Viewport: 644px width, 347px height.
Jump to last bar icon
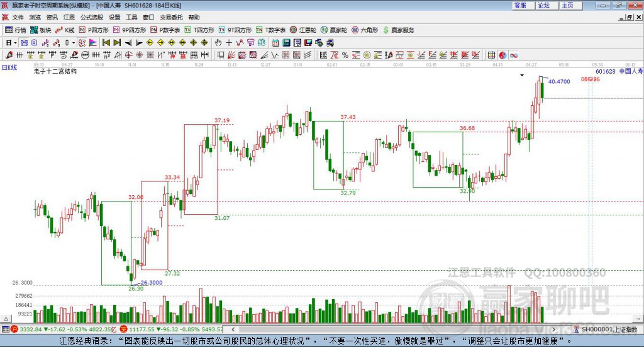pyautogui.click(x=117, y=43)
